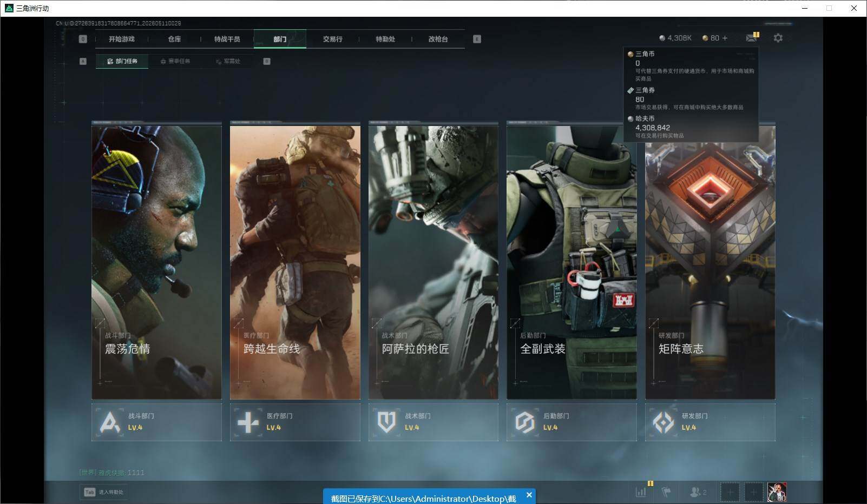Click the 三角币 coin icon in the tooltip
867x504 pixels.
[630, 54]
